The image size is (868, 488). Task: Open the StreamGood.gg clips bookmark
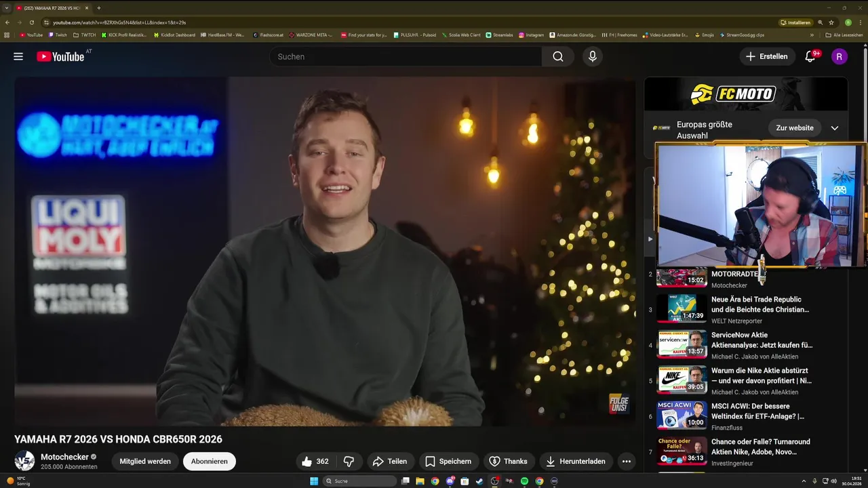[742, 35]
